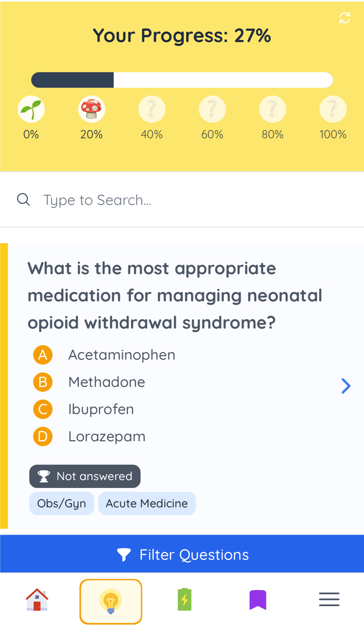Click the Obs/Gyn tag
This screenshot has width=364, height=634.
(61, 504)
